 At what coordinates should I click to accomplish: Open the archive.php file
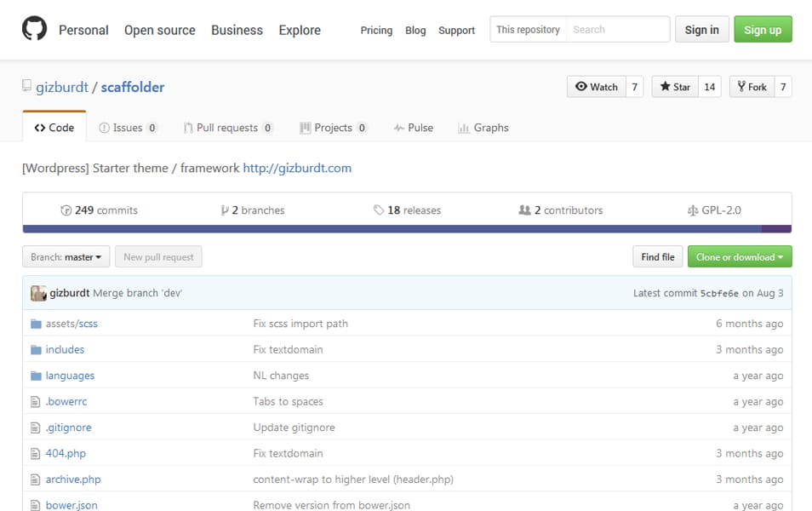[x=73, y=479]
